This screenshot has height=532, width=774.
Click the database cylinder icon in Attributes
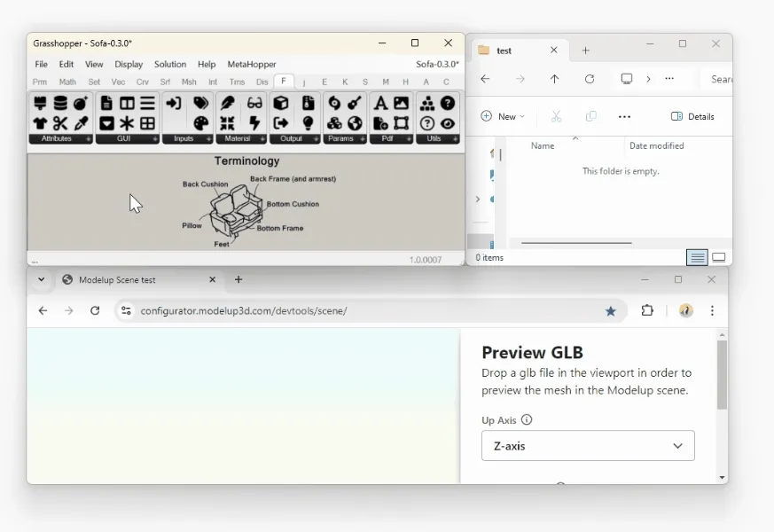(60, 103)
